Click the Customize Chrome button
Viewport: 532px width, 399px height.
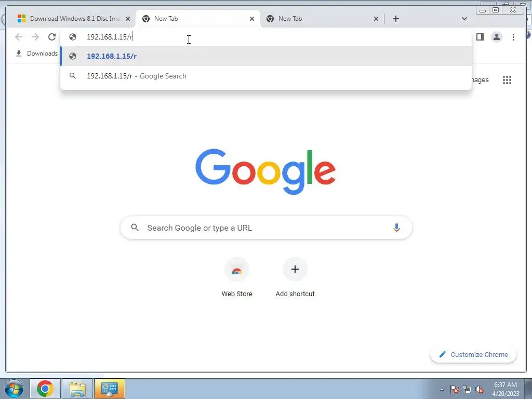(473, 354)
